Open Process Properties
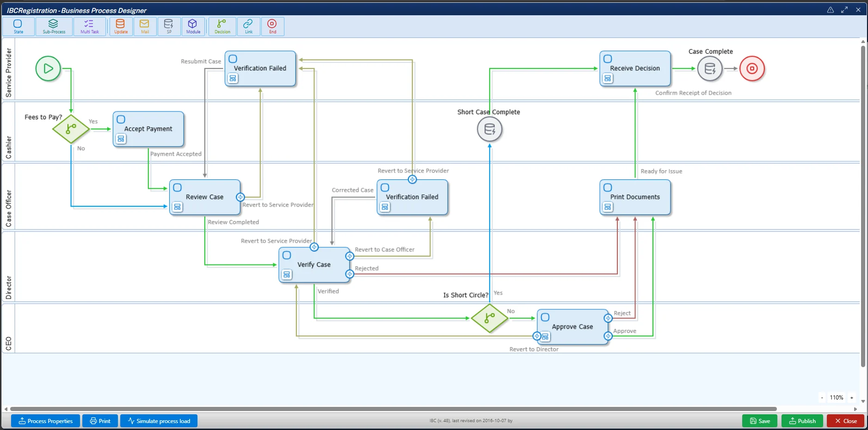 coord(45,421)
